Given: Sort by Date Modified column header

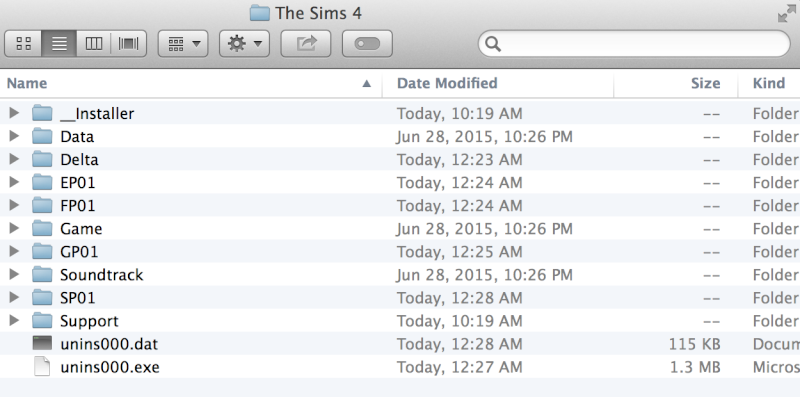Looking at the screenshot, I should pyautogui.click(x=447, y=83).
